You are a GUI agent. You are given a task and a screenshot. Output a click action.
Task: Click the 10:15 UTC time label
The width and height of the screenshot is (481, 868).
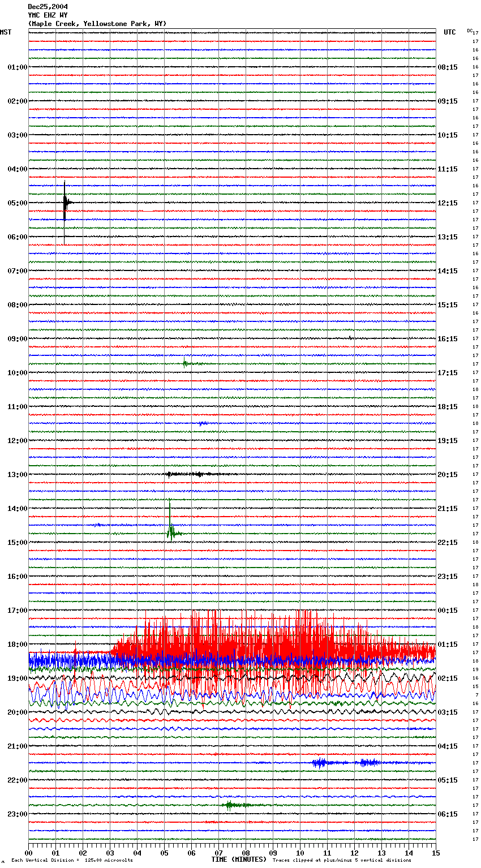point(448,135)
